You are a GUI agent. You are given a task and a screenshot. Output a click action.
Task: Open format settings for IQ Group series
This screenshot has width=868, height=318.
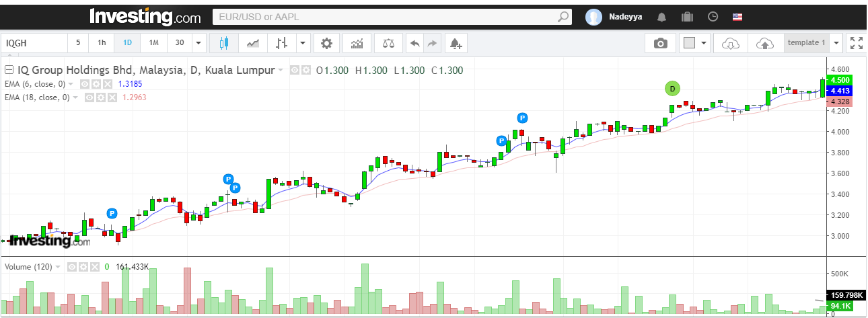(306, 70)
